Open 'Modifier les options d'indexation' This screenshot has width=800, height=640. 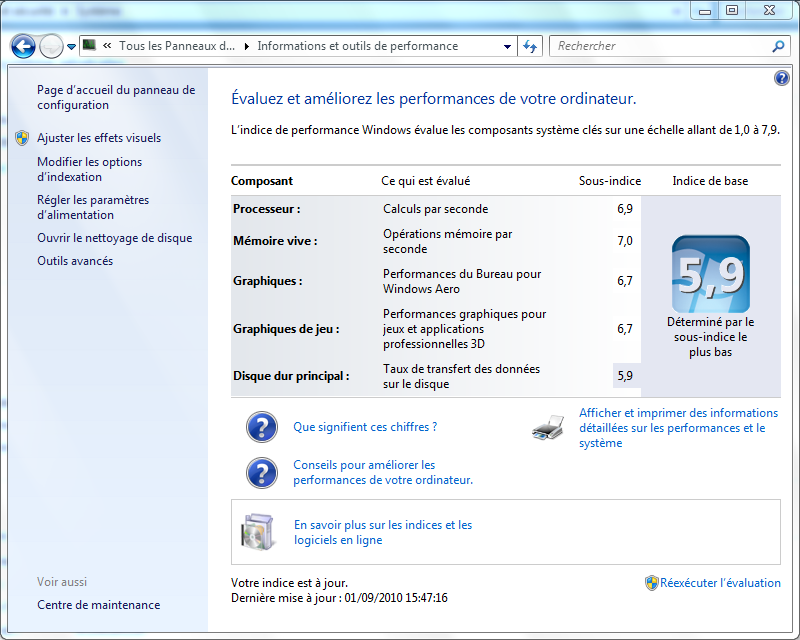click(x=90, y=169)
